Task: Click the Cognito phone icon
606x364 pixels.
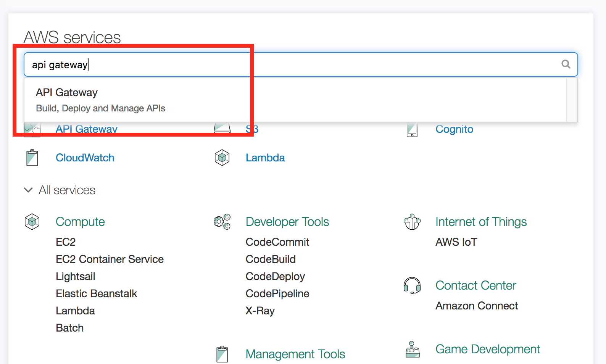Action: (412, 130)
